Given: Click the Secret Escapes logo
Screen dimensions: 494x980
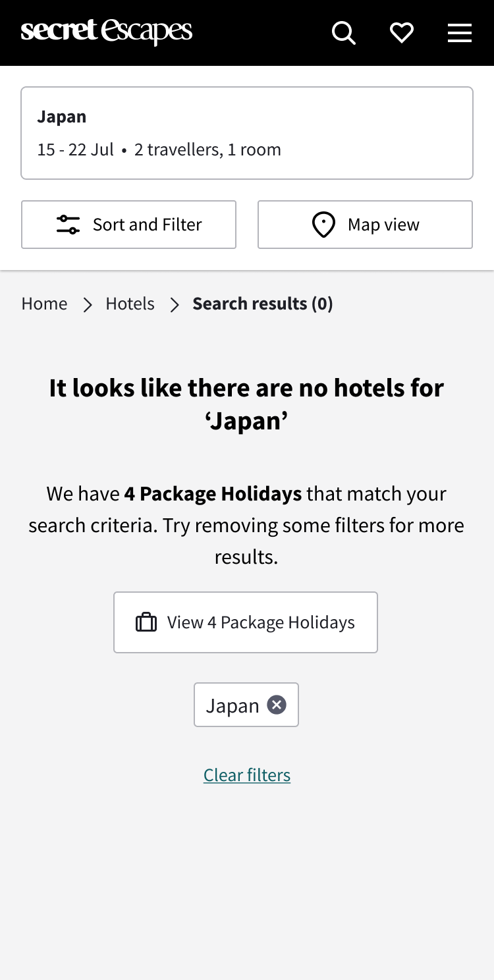Looking at the screenshot, I should 107,32.
